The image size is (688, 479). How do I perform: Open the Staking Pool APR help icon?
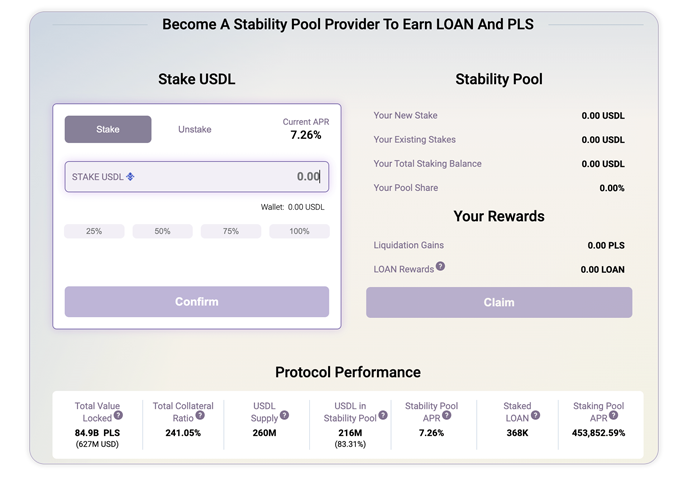[613, 415]
